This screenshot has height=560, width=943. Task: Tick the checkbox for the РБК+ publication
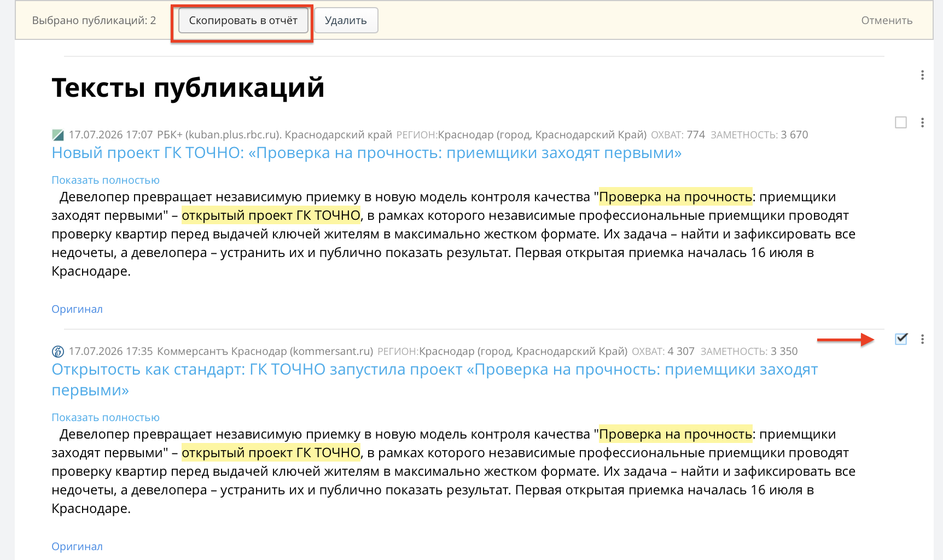coord(901,122)
